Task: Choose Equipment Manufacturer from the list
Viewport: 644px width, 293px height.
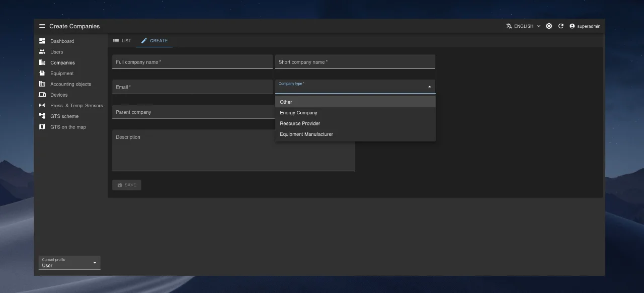Action: (x=306, y=134)
